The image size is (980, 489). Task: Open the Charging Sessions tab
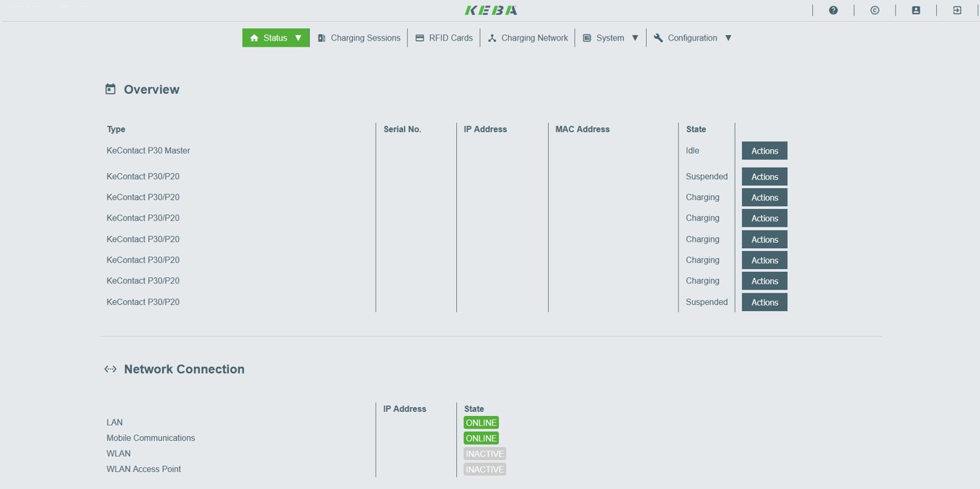(359, 38)
